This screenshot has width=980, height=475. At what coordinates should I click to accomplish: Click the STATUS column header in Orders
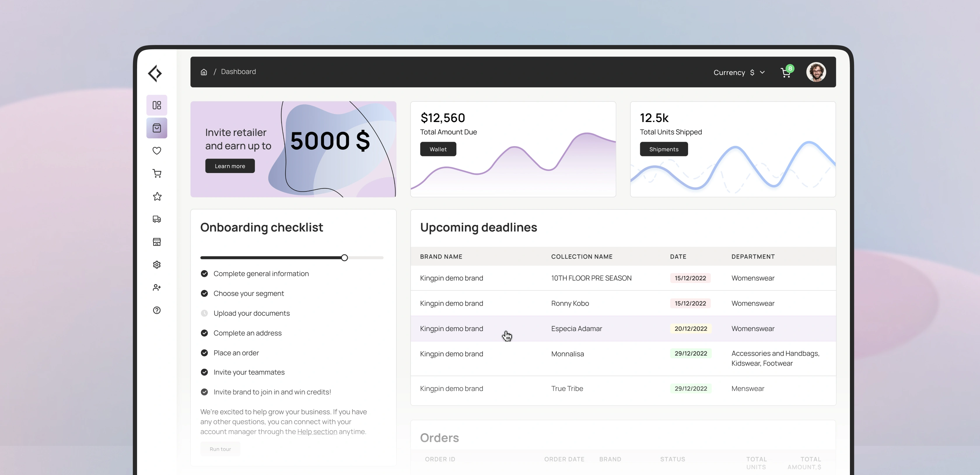click(x=672, y=460)
